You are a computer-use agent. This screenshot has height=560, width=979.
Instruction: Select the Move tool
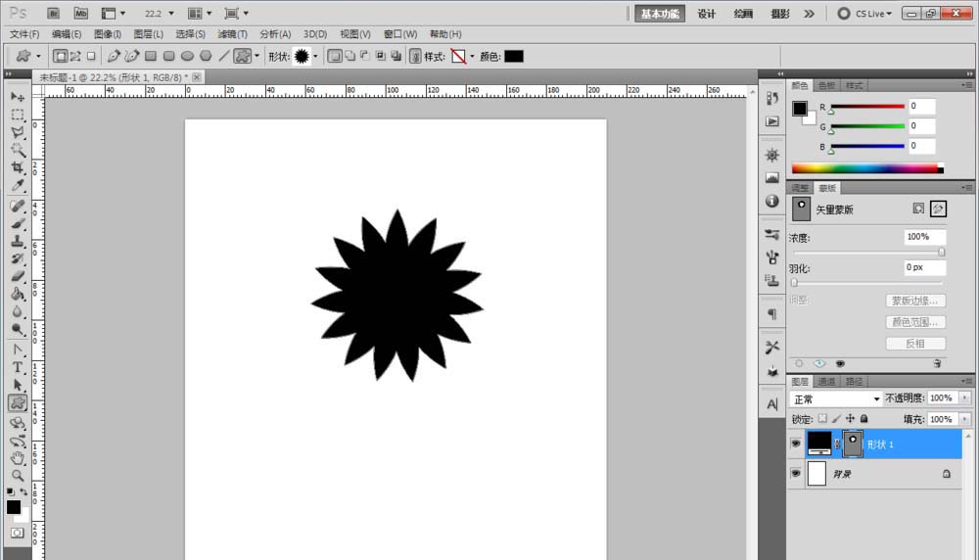pos(18,97)
